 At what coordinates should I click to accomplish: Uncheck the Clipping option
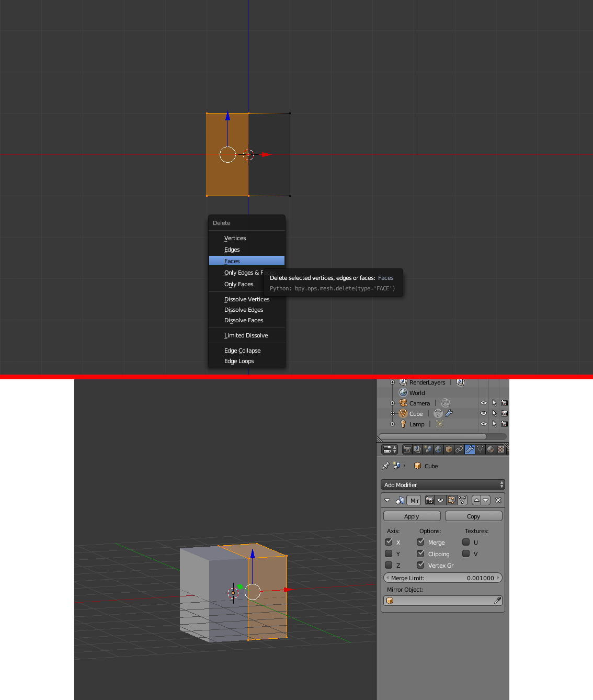(421, 554)
